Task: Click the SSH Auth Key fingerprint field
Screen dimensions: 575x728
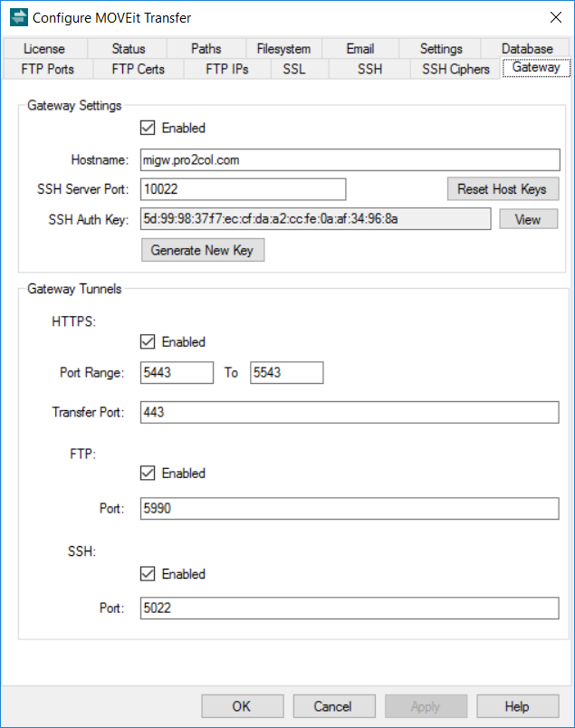Action: pos(315,219)
